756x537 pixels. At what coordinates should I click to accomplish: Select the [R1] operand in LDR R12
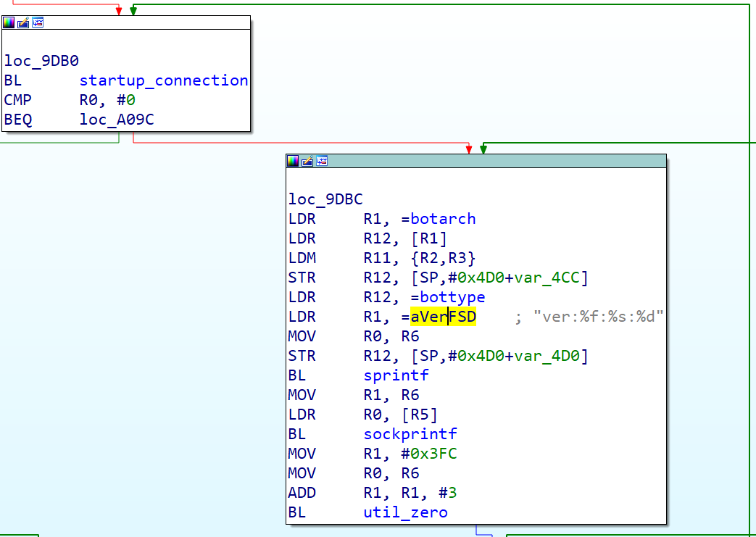pyautogui.click(x=428, y=238)
